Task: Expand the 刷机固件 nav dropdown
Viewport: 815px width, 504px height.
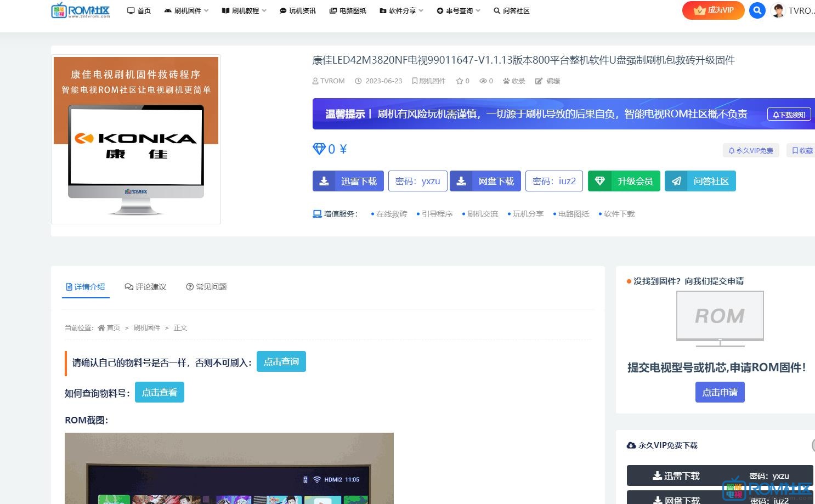Action: click(186, 10)
